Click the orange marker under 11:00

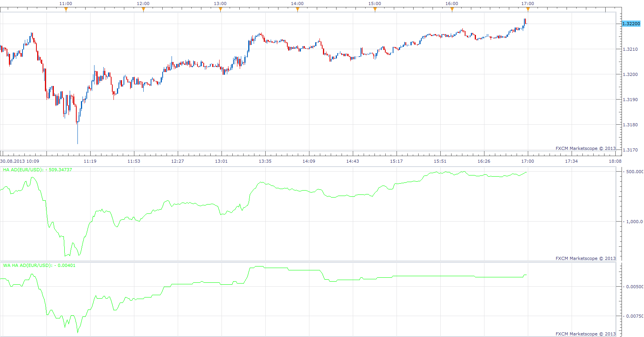coord(66,10)
